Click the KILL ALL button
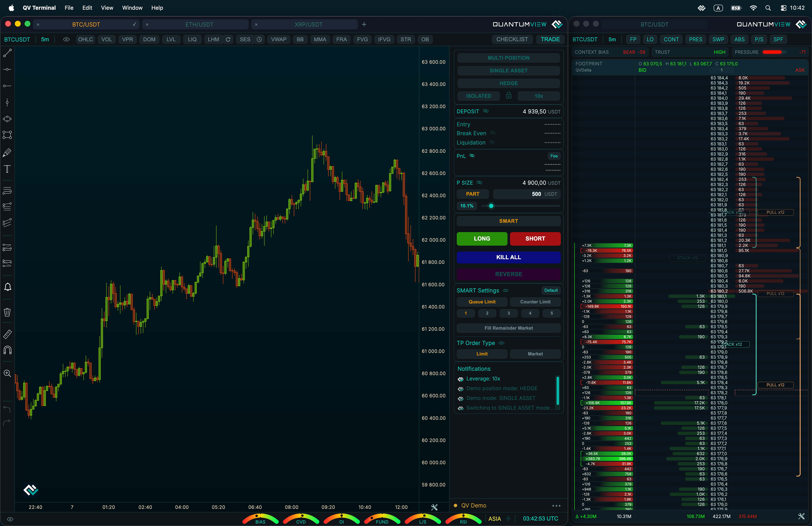This screenshot has height=526, width=812. pyautogui.click(x=508, y=257)
